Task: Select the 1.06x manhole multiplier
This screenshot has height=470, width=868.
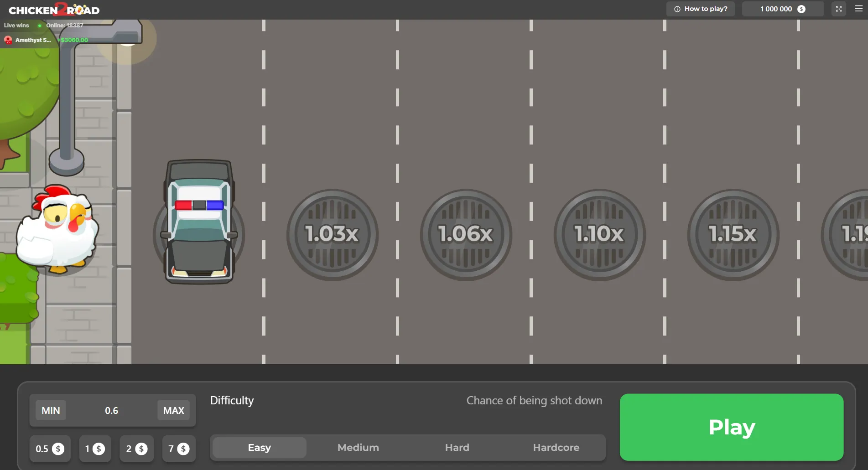Action: [x=466, y=235]
